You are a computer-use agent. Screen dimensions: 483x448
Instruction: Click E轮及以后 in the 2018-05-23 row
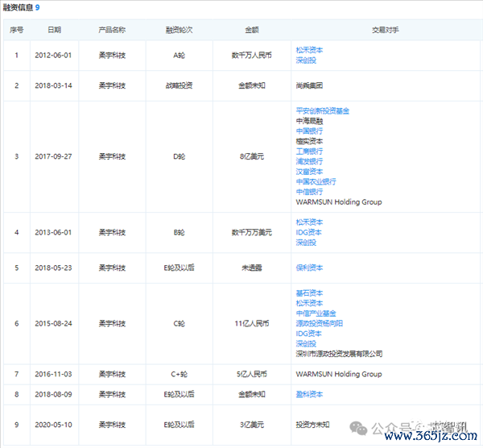pyautogui.click(x=180, y=268)
